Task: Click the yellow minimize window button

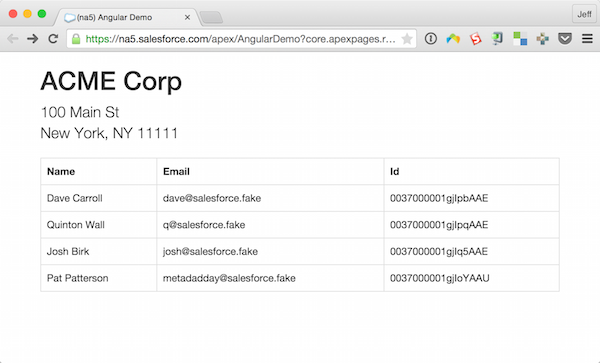Action: click(27, 14)
